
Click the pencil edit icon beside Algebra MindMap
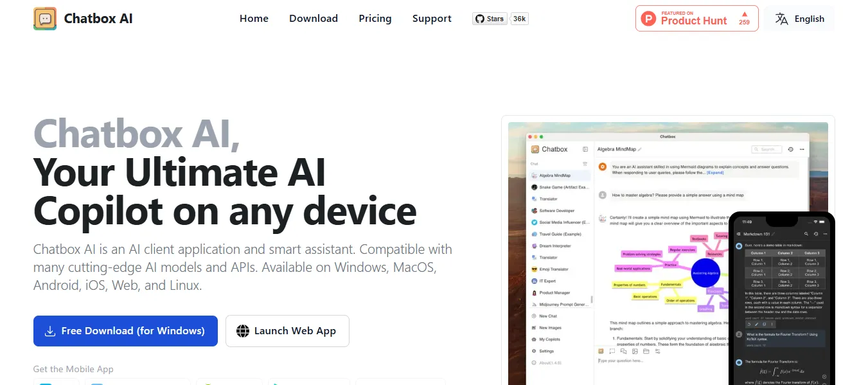640,149
